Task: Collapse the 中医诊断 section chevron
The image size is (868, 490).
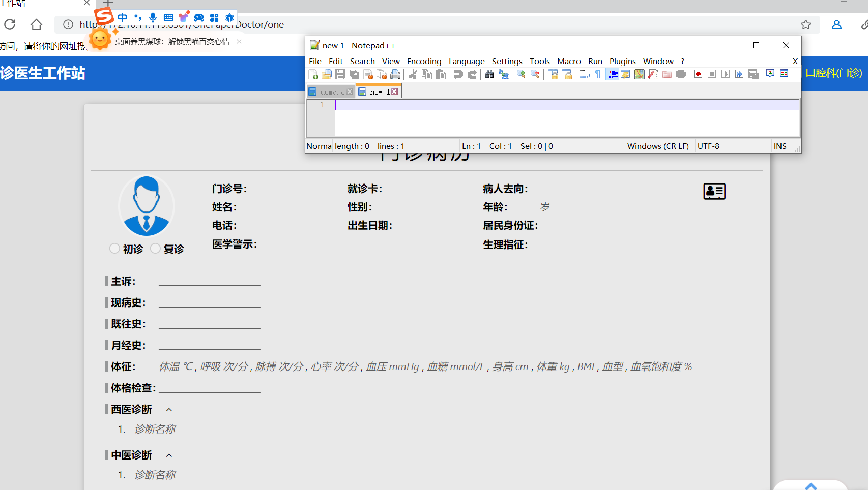Action: pos(169,455)
